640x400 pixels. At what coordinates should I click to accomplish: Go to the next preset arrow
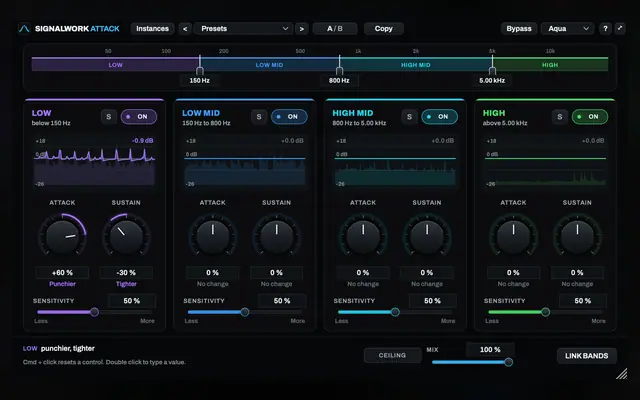(x=302, y=29)
